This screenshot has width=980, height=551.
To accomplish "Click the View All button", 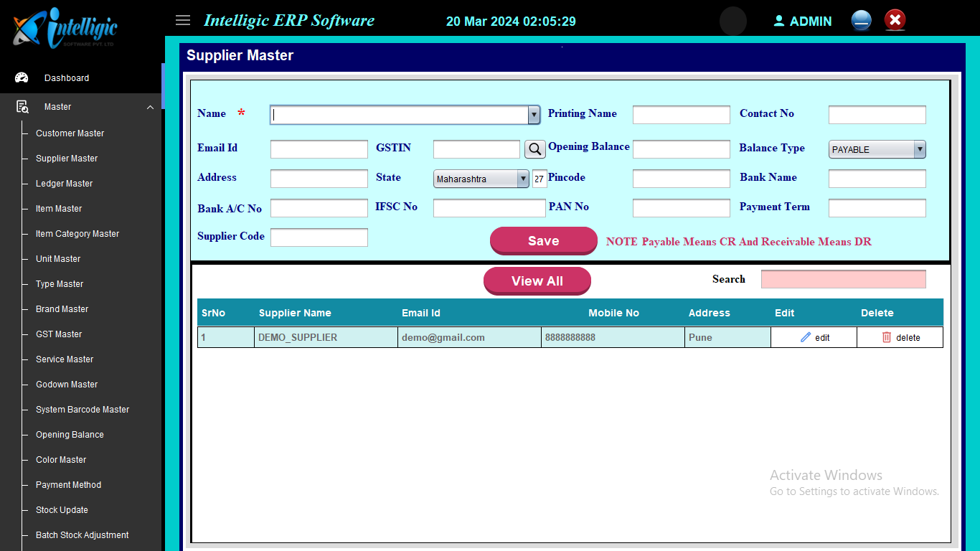I will click(537, 281).
